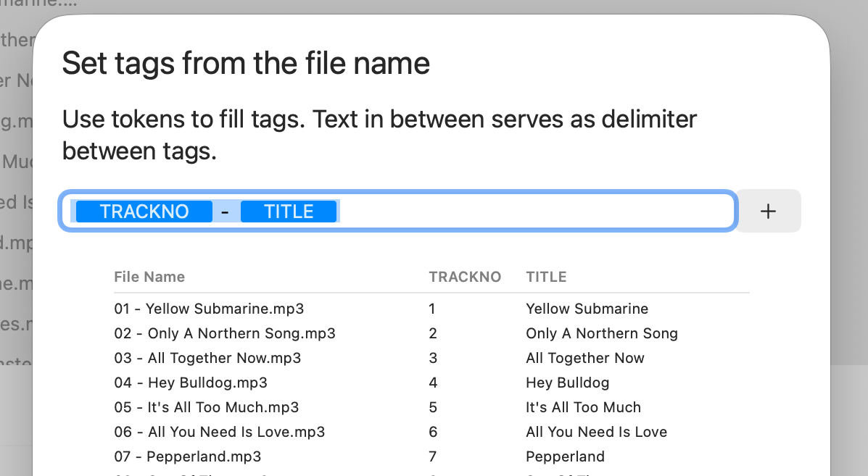This screenshot has width=868, height=476.
Task: Select the TRACKNO token in the pattern field
Action: (x=144, y=211)
